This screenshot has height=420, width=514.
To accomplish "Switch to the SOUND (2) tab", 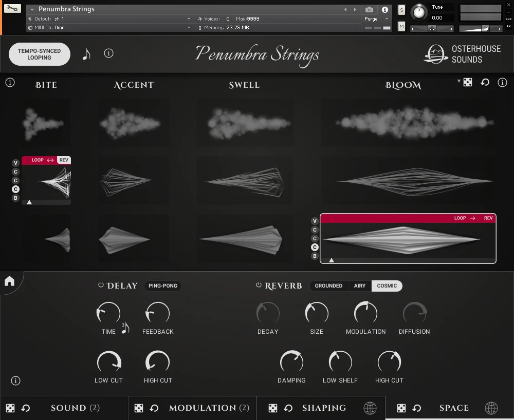I will [75, 408].
